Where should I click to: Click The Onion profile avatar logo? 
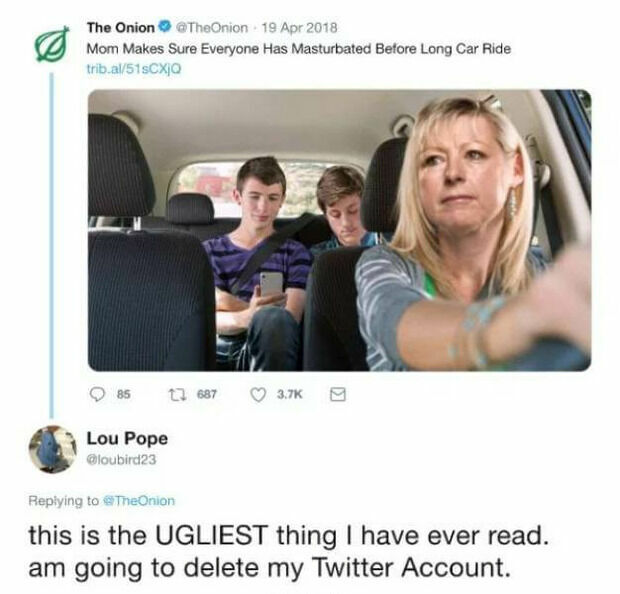tap(52, 44)
